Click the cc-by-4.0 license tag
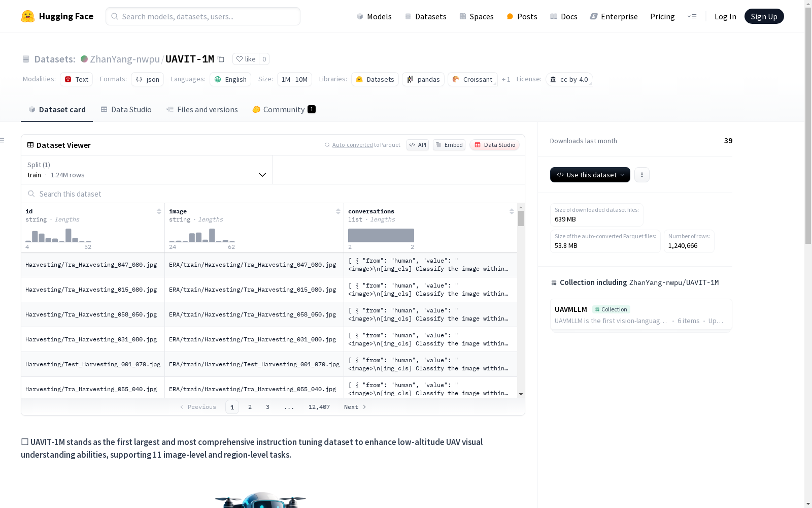This screenshot has height=508, width=812. pyautogui.click(x=569, y=79)
